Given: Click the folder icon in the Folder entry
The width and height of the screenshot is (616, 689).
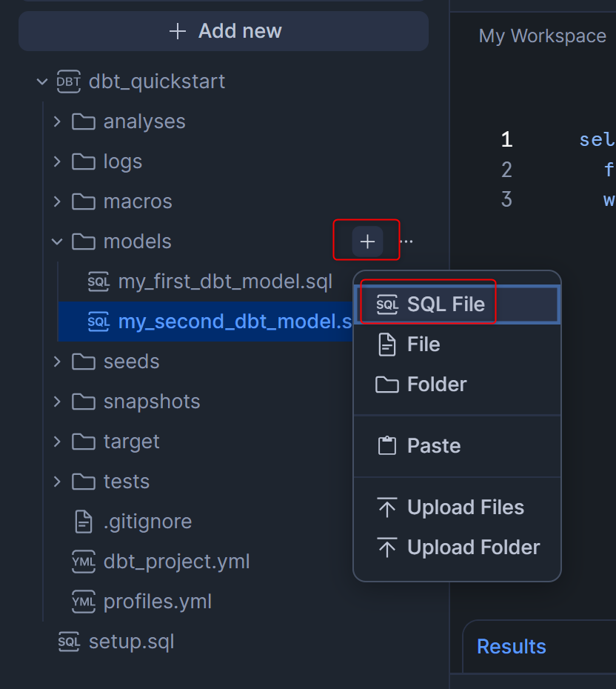Looking at the screenshot, I should (x=387, y=384).
